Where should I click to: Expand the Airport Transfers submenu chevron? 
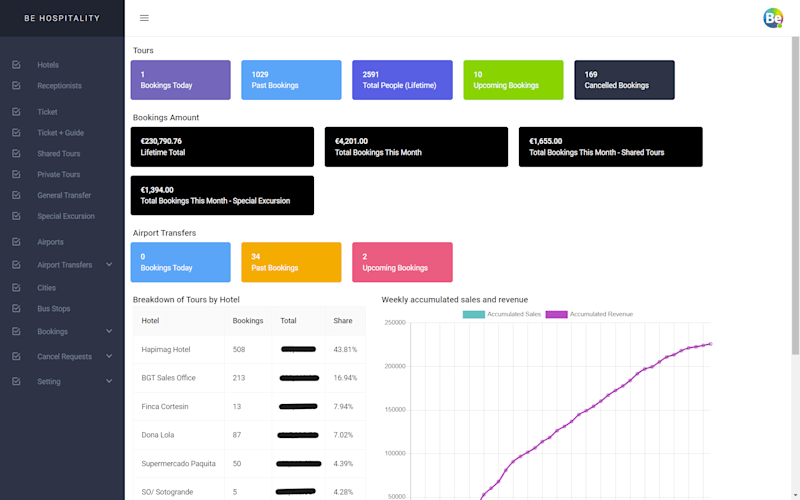click(x=109, y=264)
